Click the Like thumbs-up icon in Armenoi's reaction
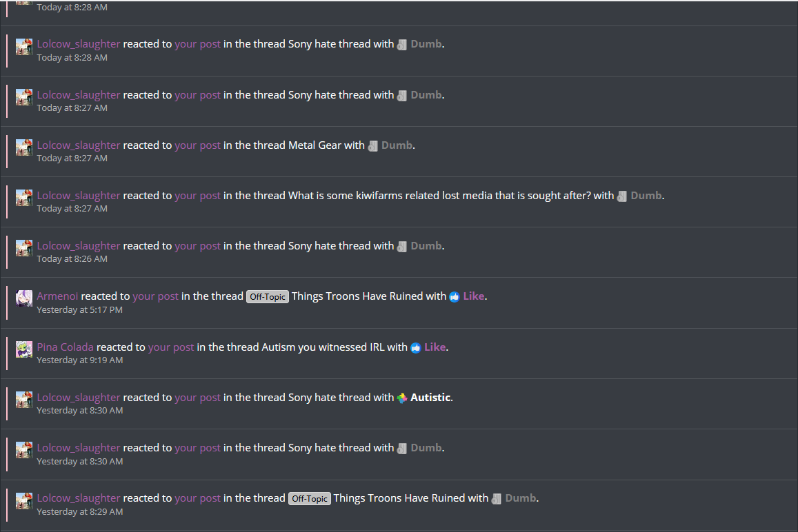This screenshot has height=532, width=798. point(455,297)
